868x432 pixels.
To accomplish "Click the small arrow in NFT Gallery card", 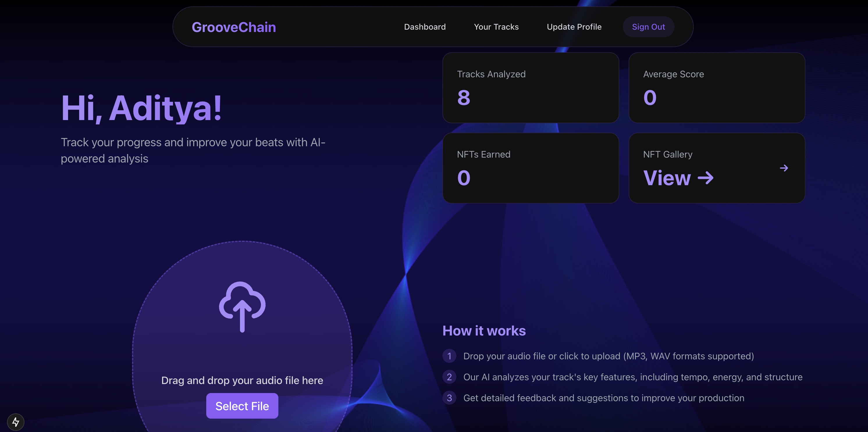I will (784, 168).
